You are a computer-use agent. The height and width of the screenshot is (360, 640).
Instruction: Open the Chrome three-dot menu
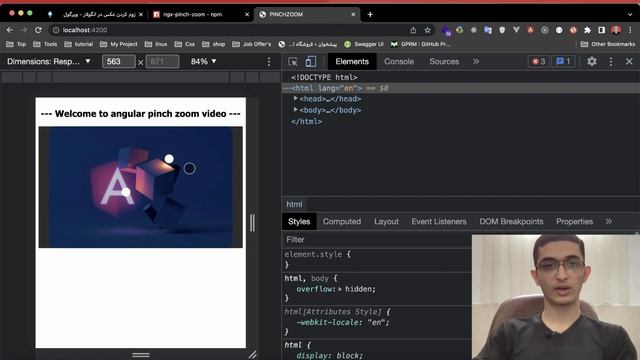pyautogui.click(x=630, y=30)
